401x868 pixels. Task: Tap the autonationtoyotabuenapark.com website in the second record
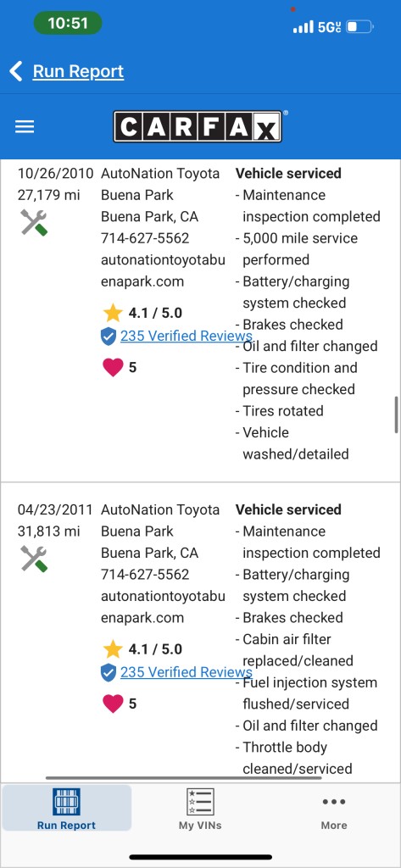[x=163, y=607]
